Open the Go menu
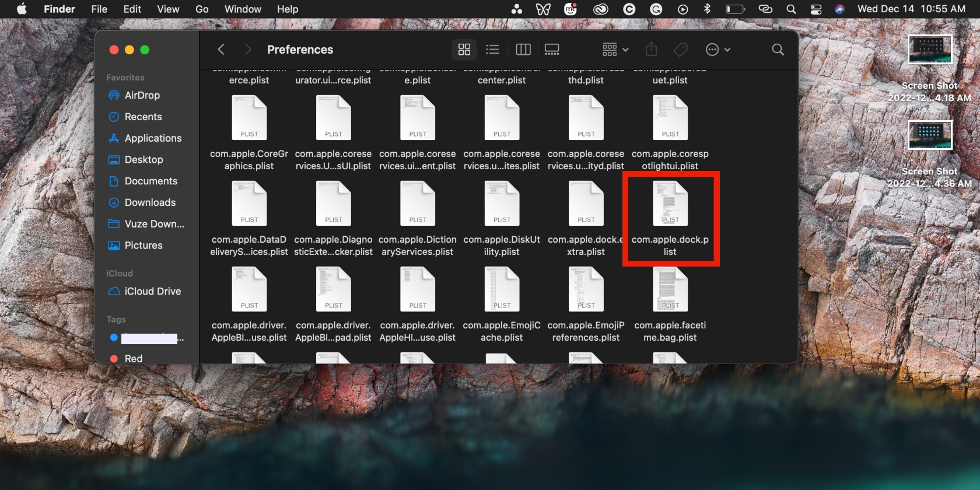980x490 pixels. click(202, 9)
